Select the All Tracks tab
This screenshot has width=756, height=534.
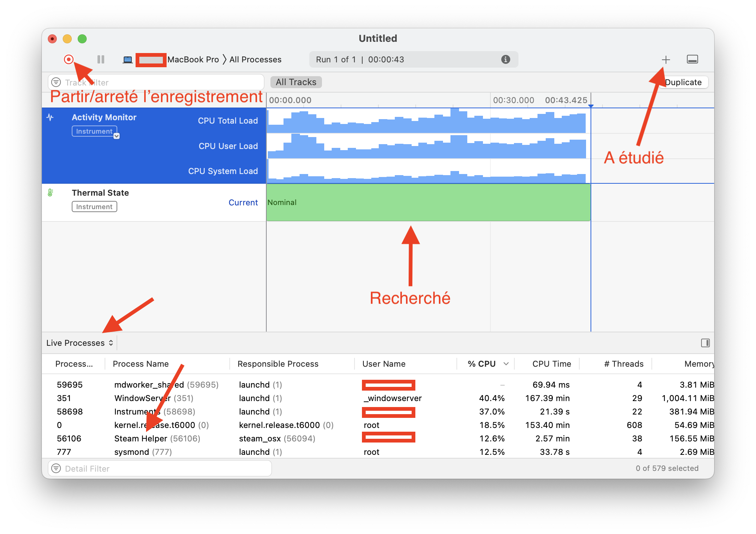296,82
